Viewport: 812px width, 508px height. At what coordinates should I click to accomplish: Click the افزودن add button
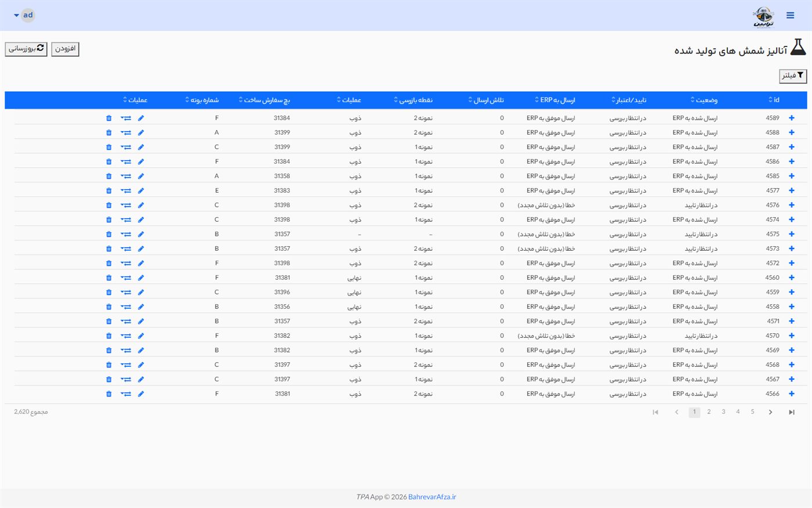tap(65, 49)
